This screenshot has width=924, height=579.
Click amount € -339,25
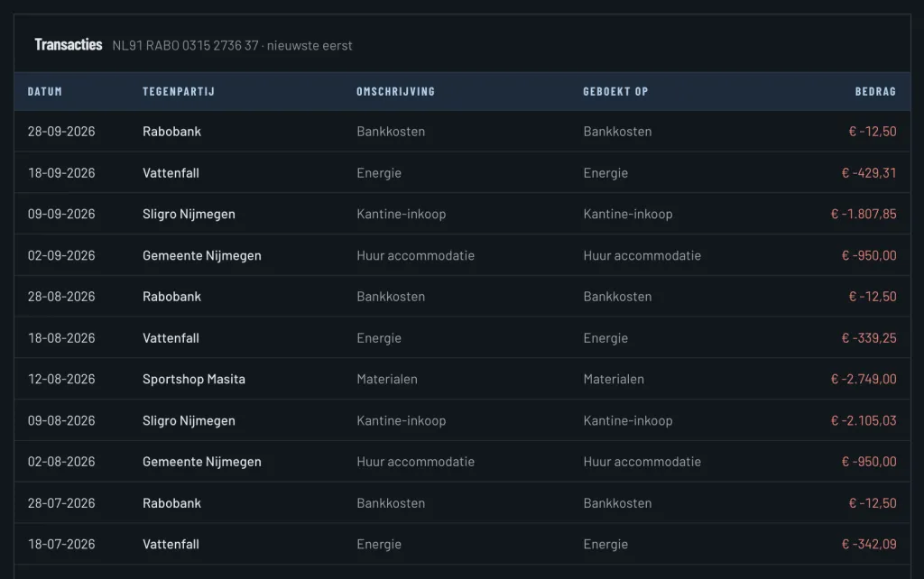(869, 337)
